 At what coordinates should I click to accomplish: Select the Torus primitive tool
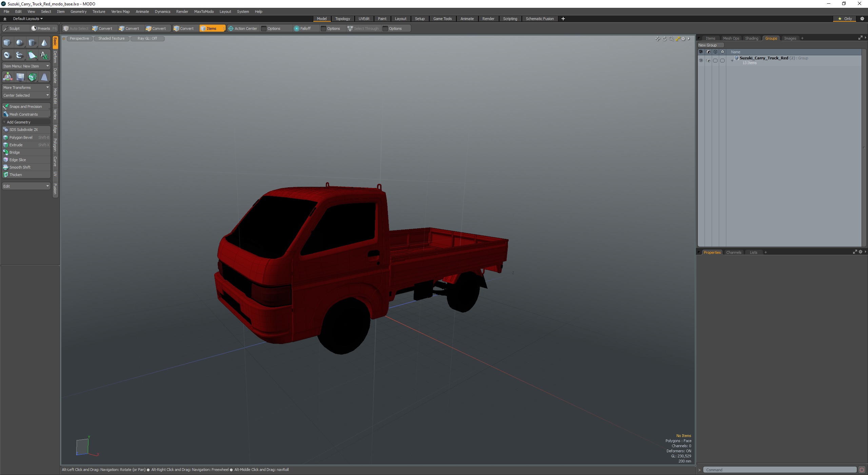pyautogui.click(x=7, y=55)
